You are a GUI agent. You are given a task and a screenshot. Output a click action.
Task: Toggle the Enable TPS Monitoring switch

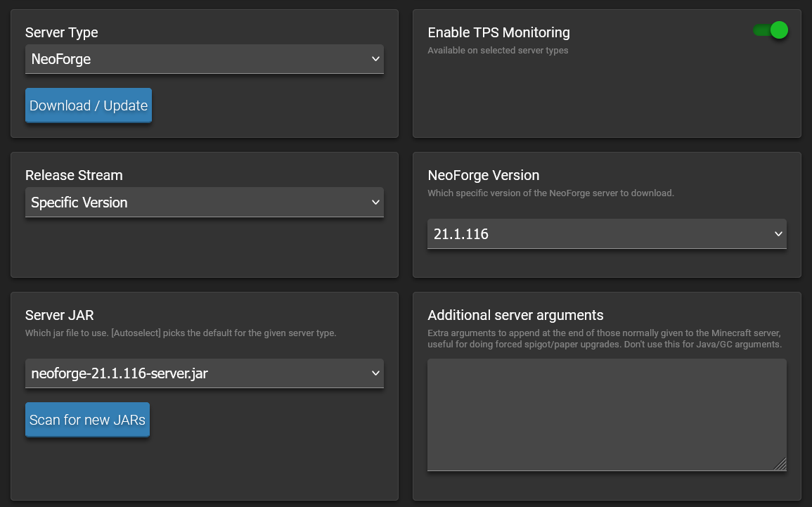click(x=771, y=30)
